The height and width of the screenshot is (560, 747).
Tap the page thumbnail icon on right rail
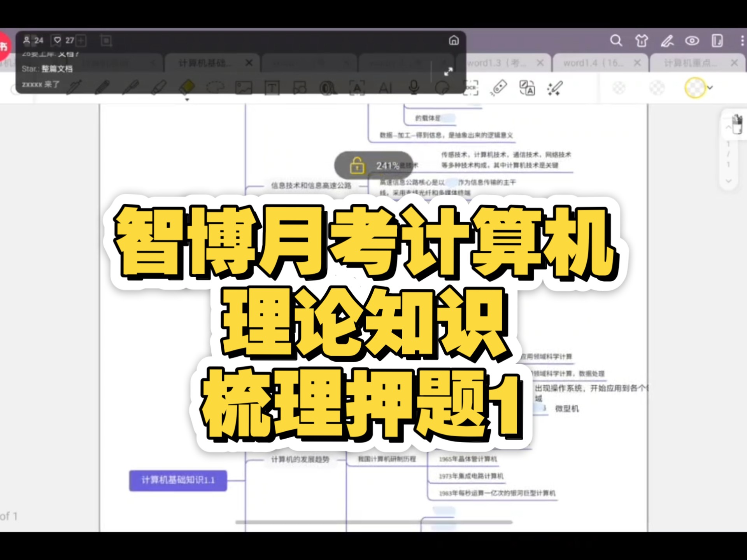click(737, 124)
